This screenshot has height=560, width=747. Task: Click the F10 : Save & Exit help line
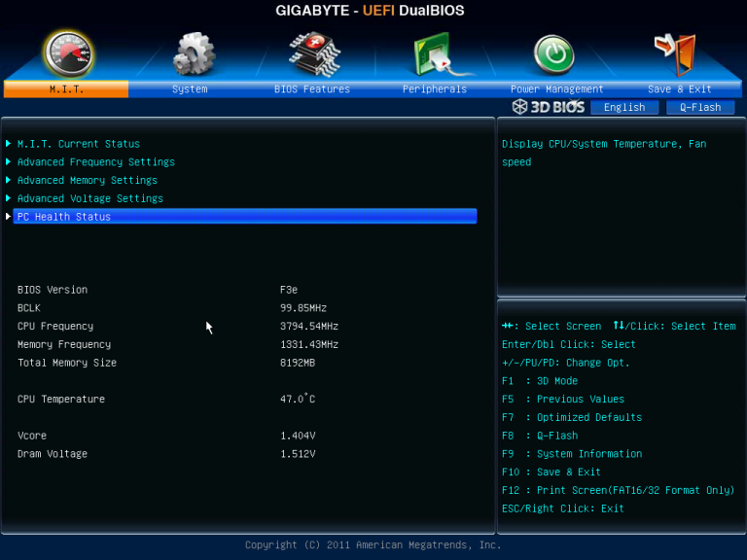coord(551,472)
